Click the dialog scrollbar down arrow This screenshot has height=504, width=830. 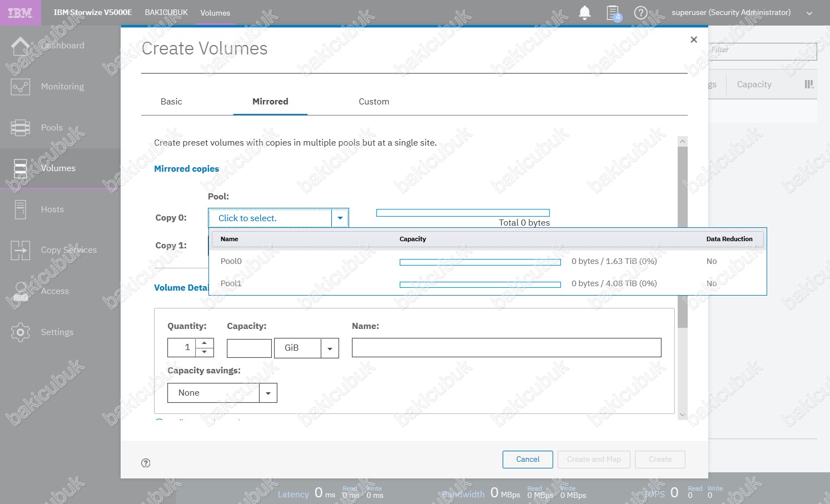[x=683, y=415]
